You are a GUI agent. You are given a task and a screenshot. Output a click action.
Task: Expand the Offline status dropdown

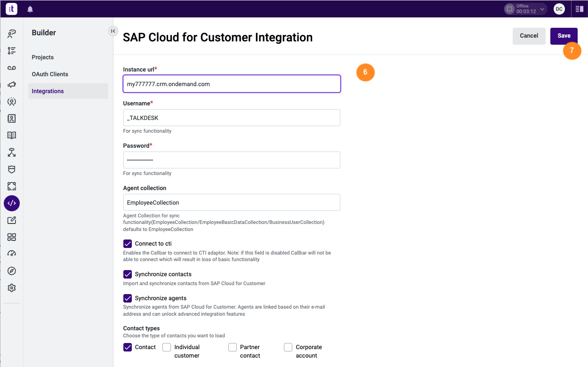point(542,9)
